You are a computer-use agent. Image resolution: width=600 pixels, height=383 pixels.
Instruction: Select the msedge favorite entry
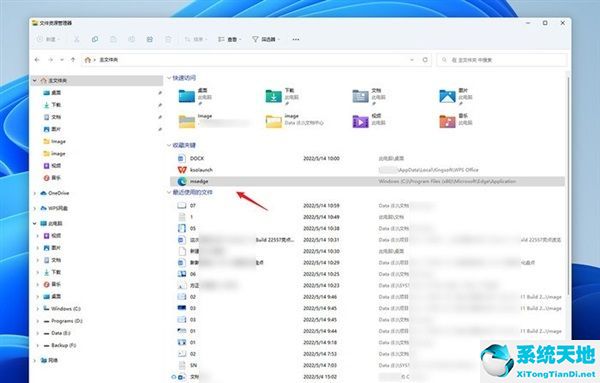[x=367, y=181]
